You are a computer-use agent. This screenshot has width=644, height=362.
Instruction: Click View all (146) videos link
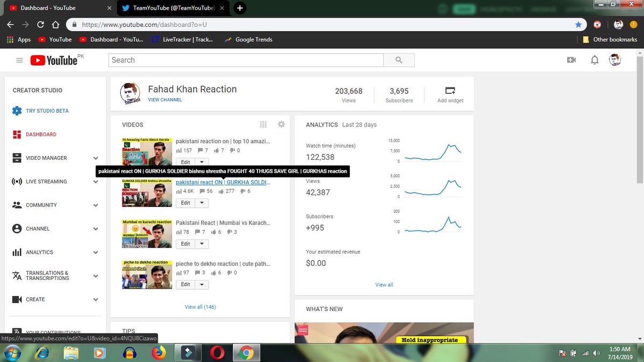click(x=200, y=307)
